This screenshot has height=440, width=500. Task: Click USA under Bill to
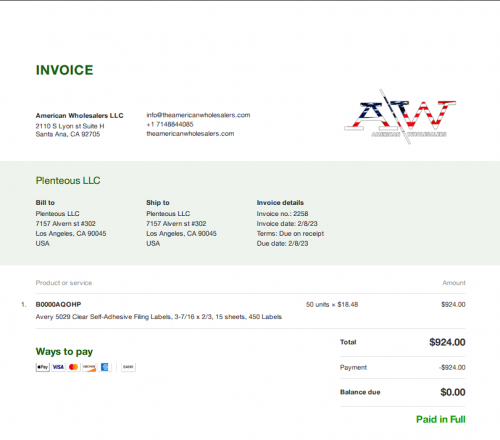point(43,244)
